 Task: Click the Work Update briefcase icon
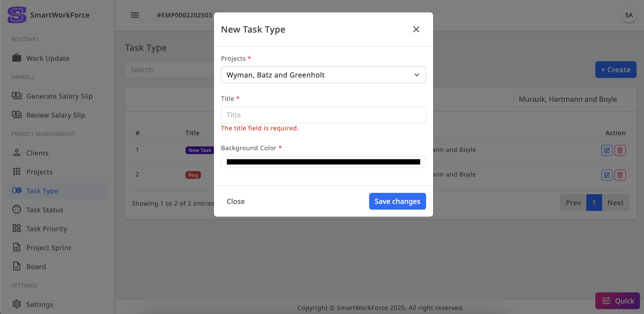[17, 58]
